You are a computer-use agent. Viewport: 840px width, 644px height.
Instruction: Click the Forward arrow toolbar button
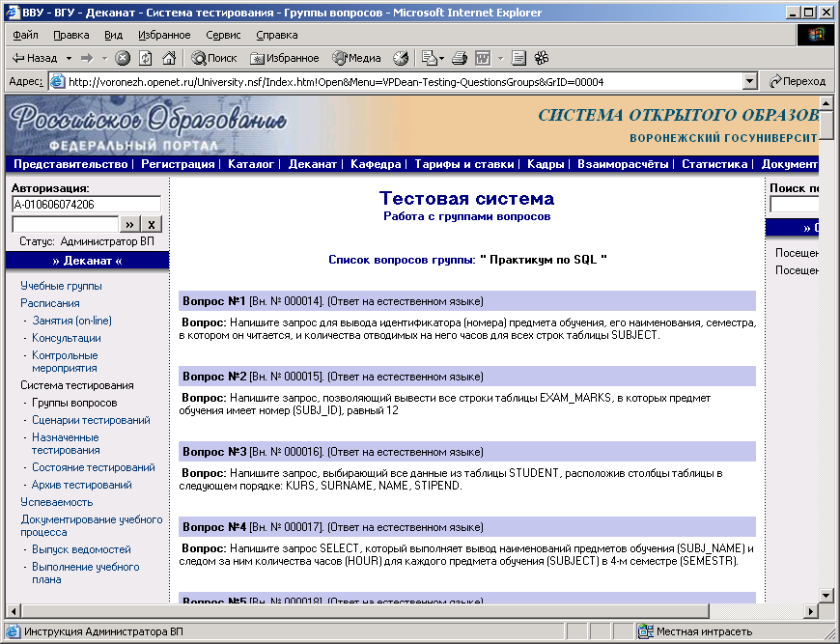coord(86,58)
